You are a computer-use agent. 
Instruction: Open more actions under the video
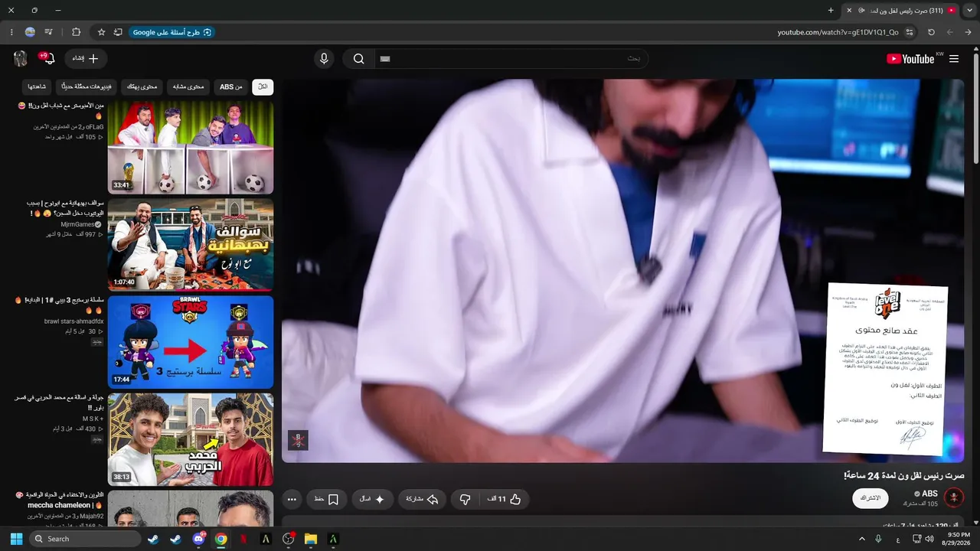[292, 499]
